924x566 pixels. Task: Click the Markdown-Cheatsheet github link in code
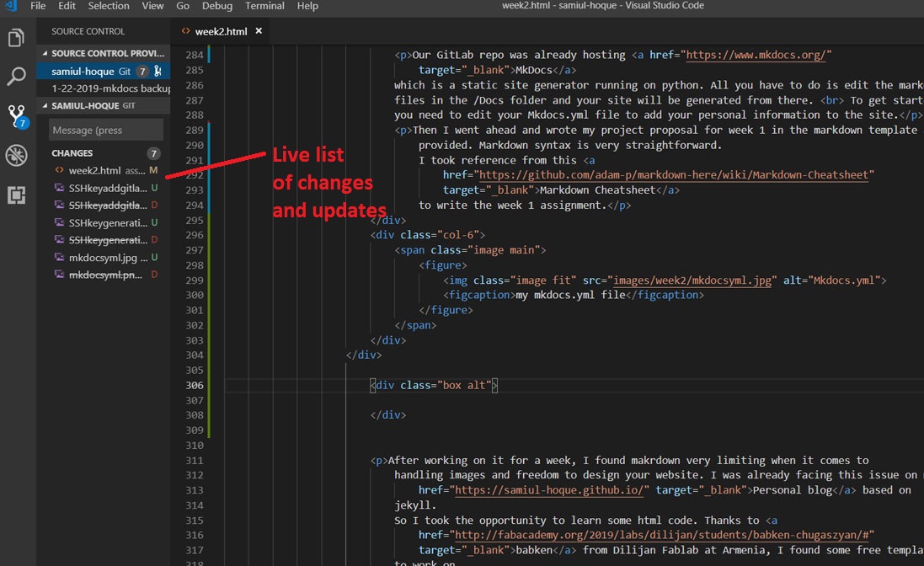(x=673, y=175)
